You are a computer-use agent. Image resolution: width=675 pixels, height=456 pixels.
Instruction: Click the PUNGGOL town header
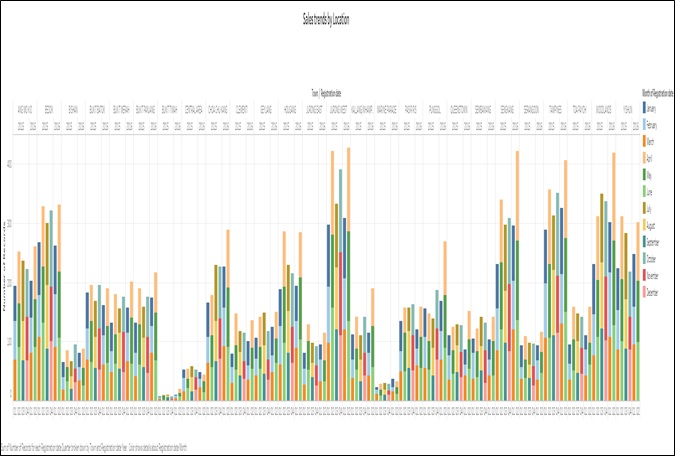coord(434,110)
